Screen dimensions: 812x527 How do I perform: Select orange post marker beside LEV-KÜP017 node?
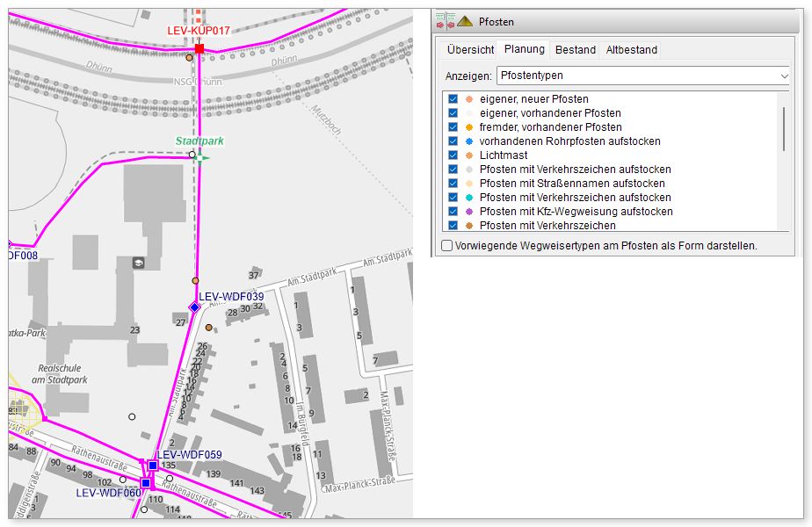coord(190,57)
